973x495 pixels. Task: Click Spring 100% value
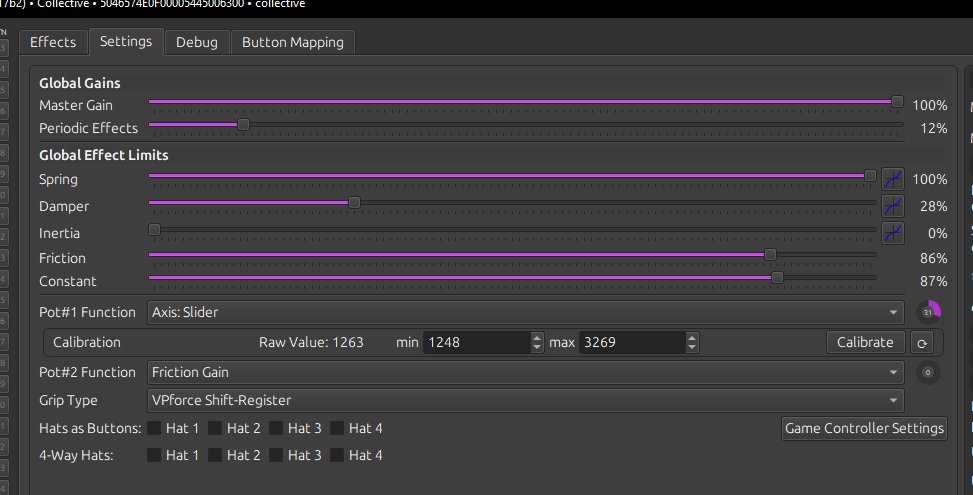(x=930, y=179)
